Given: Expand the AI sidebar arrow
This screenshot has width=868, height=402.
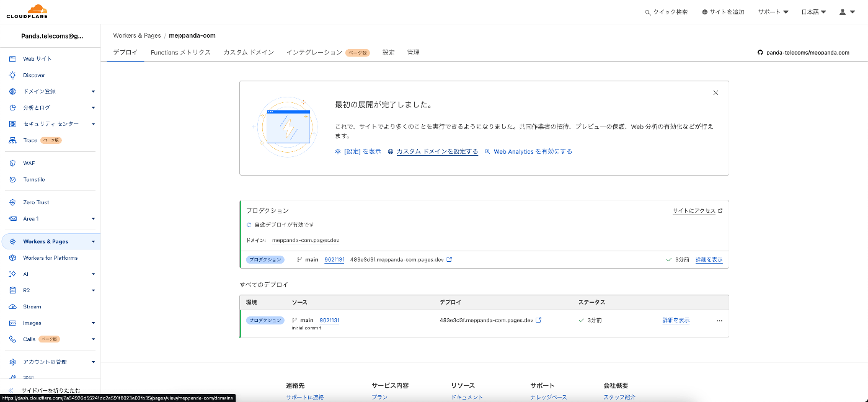Looking at the screenshot, I should click(93, 274).
